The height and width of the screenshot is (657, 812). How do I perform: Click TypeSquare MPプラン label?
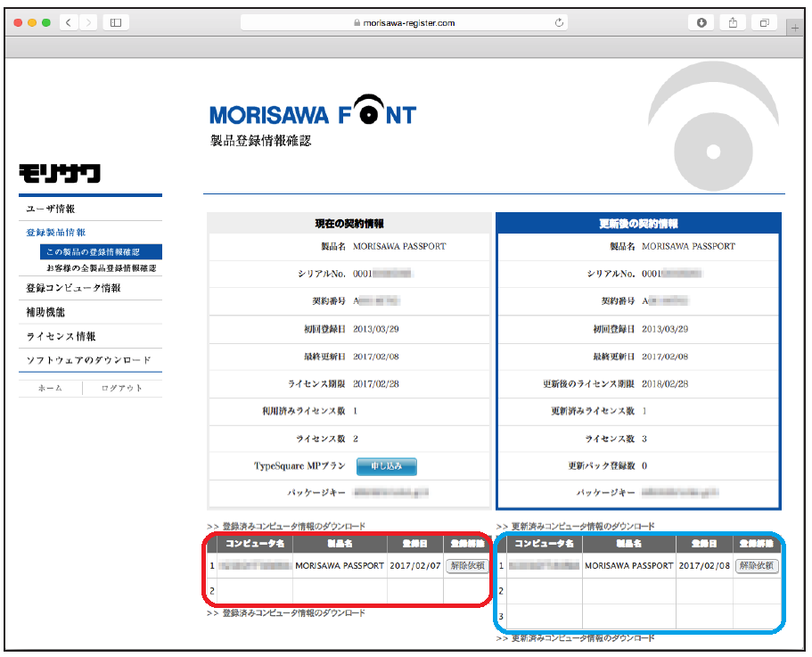coord(299,465)
